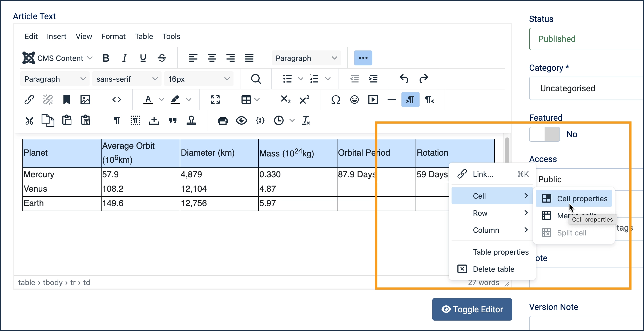Toggle the Featured switch
The image size is (644, 331).
545,134
